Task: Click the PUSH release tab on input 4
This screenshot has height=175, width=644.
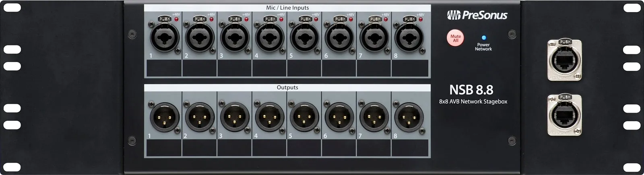Action: (270, 19)
